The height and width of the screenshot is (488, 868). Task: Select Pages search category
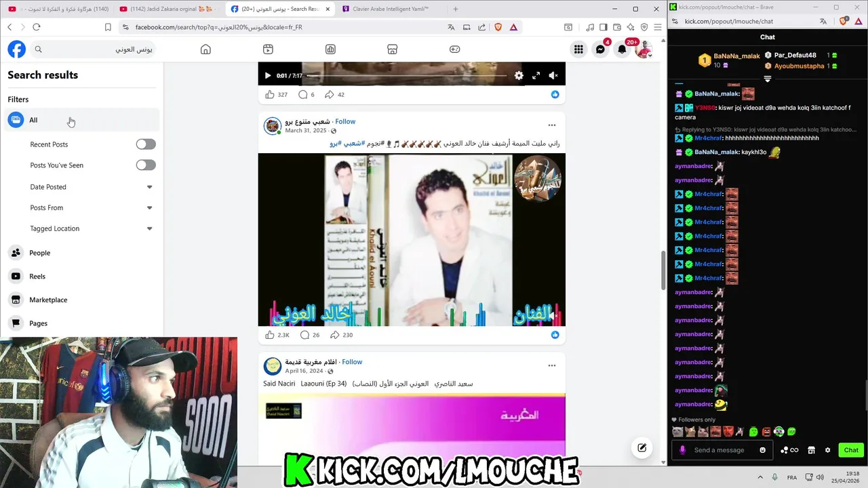[82, 323]
